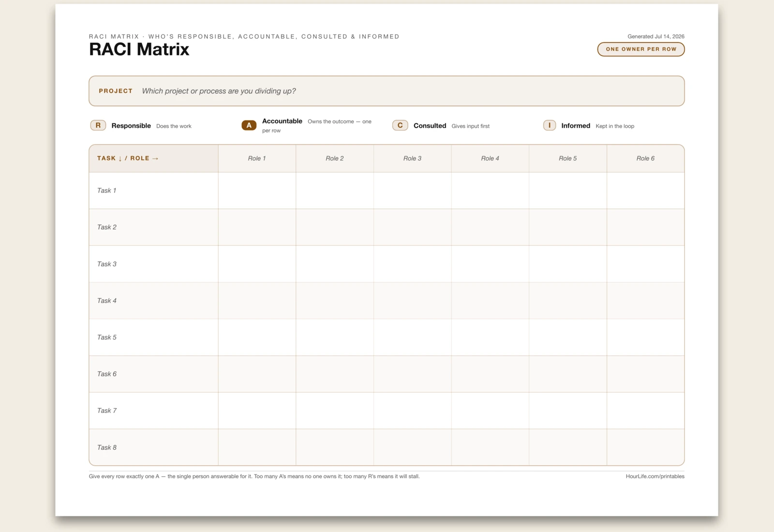Click the ONE OWNER PER ROW pill

pyautogui.click(x=641, y=49)
